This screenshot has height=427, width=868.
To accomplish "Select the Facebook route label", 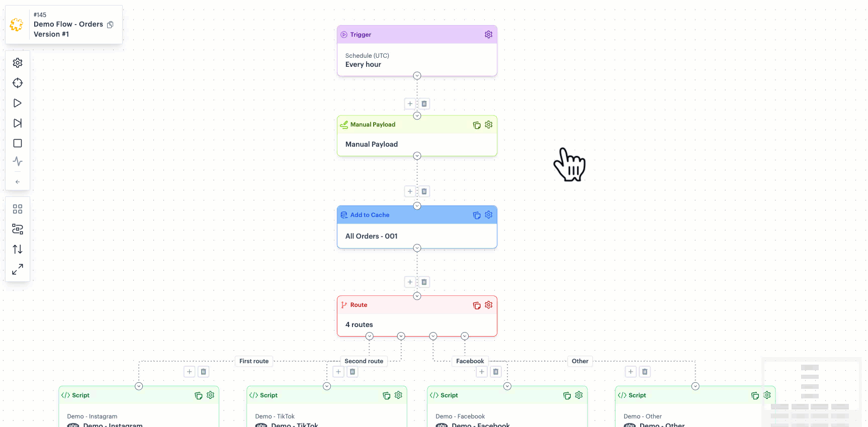I will [x=470, y=361].
